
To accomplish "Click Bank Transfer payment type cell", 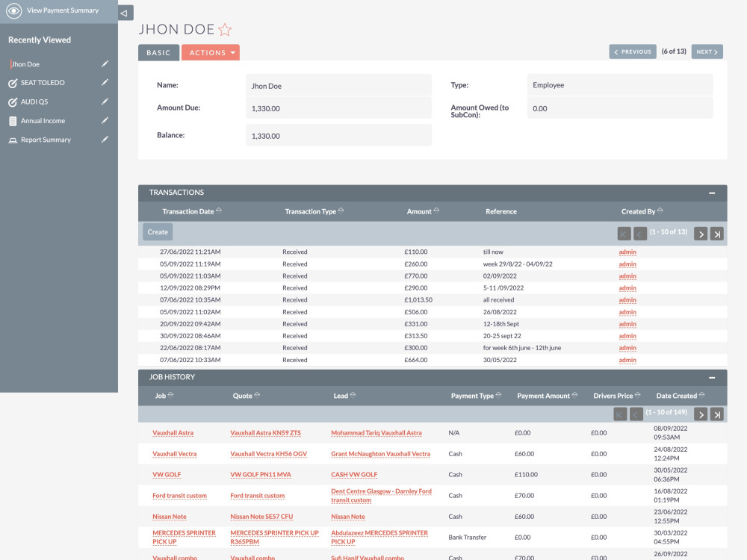I will (x=468, y=537).
